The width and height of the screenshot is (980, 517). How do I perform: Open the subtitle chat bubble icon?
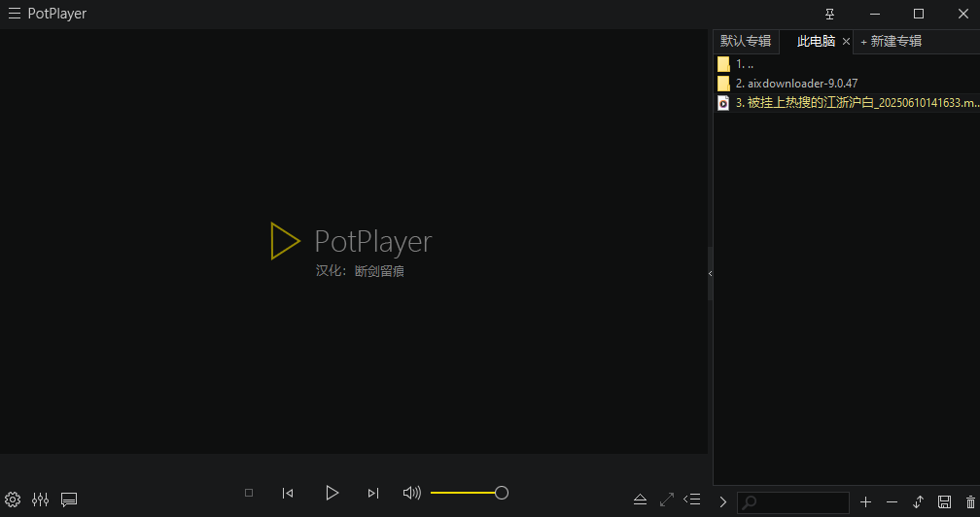69,500
